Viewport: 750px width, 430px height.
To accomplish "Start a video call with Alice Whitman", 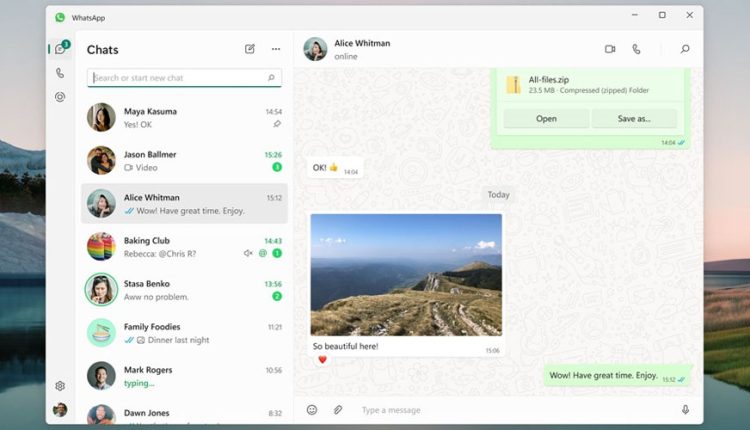I will click(610, 49).
